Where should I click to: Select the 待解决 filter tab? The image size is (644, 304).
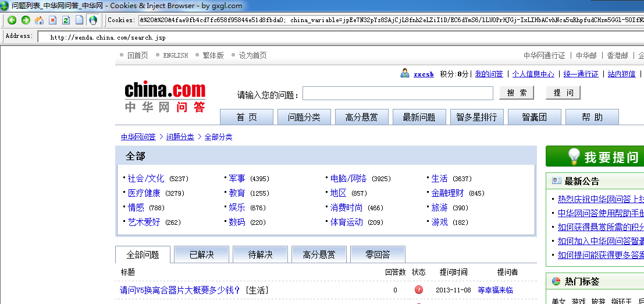(261, 254)
